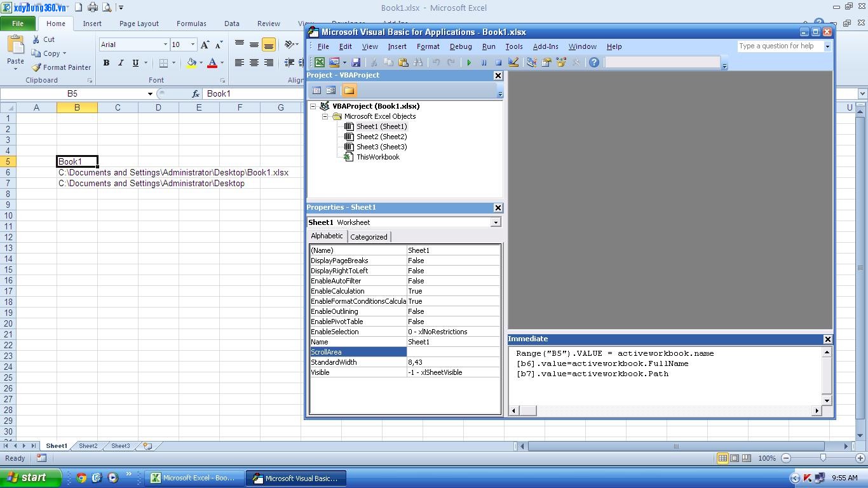This screenshot has width=868, height=488.
Task: Open Font Color dropdown arrow
Action: 221,63
